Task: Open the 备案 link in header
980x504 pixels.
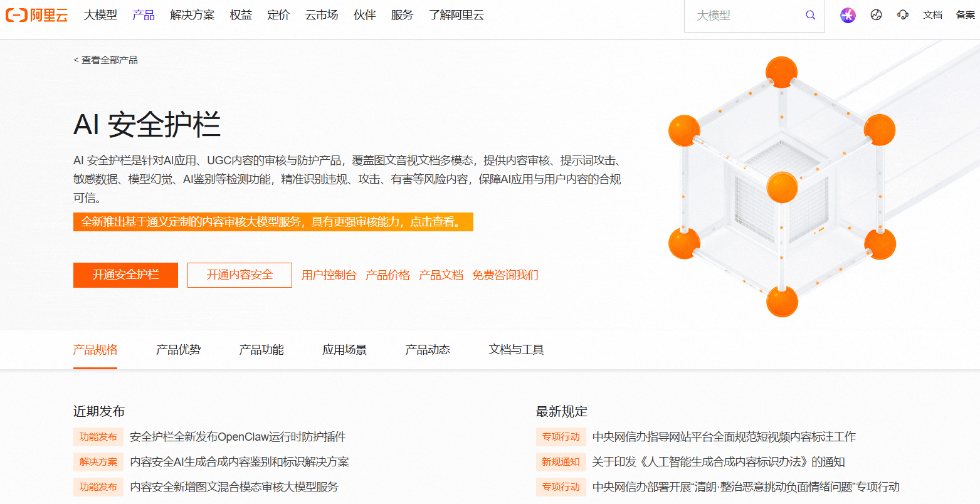Action: 966,15
